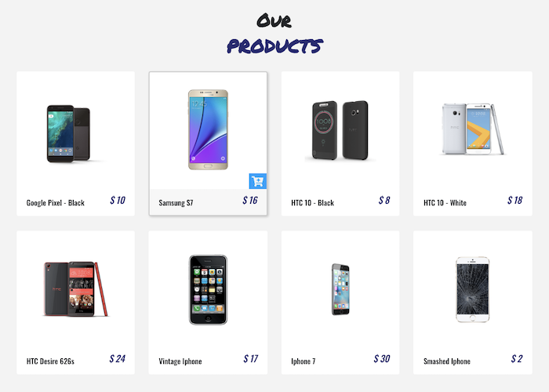Click the "Our Products" heading
The width and height of the screenshot is (549, 392).
pyautogui.click(x=274, y=34)
